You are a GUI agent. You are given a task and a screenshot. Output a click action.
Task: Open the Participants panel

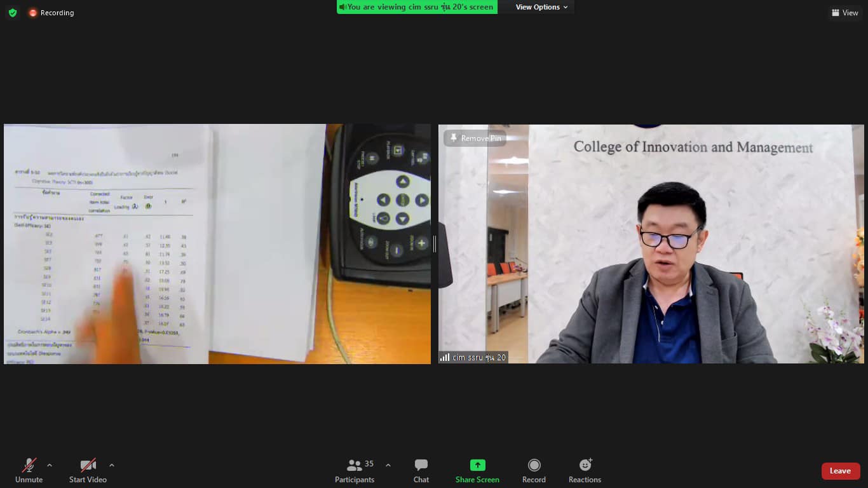pyautogui.click(x=355, y=471)
